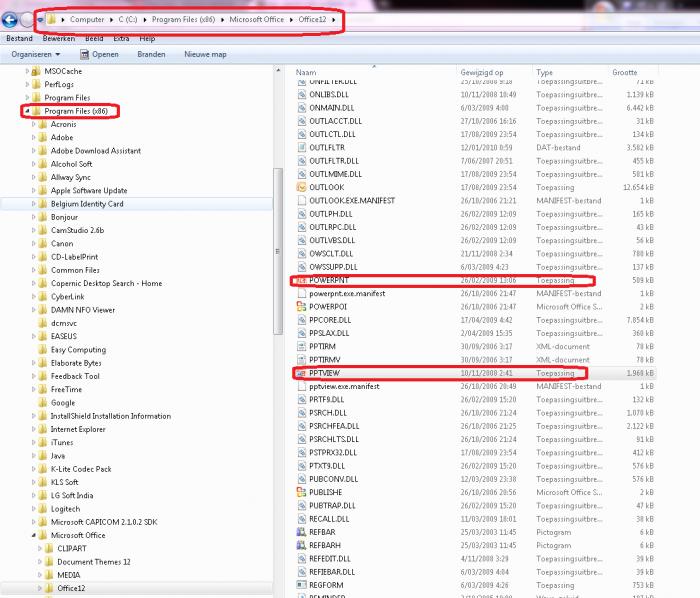Expand the Office12 folder node
The image size is (700, 598).
tap(40, 588)
